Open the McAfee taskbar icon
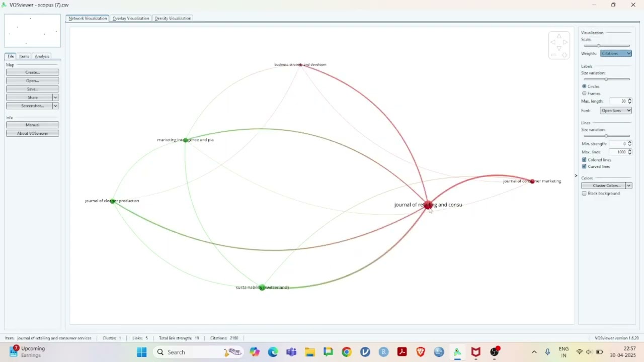This screenshot has width=644, height=362. (x=476, y=352)
